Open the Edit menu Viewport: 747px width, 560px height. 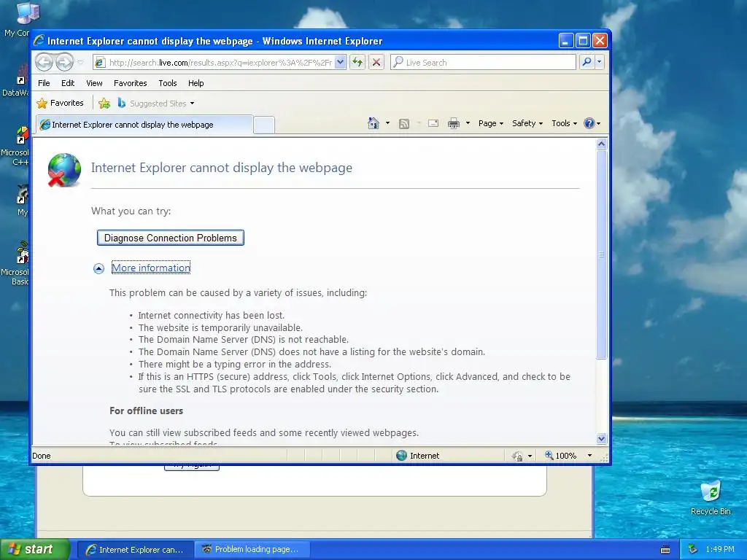pyautogui.click(x=68, y=83)
